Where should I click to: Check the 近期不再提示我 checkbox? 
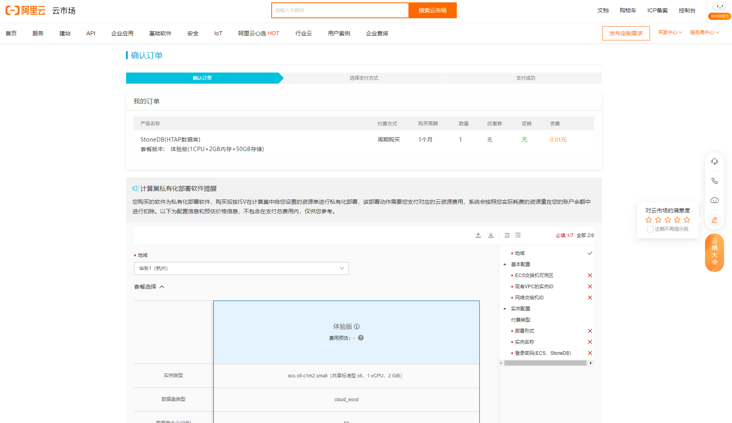650,229
